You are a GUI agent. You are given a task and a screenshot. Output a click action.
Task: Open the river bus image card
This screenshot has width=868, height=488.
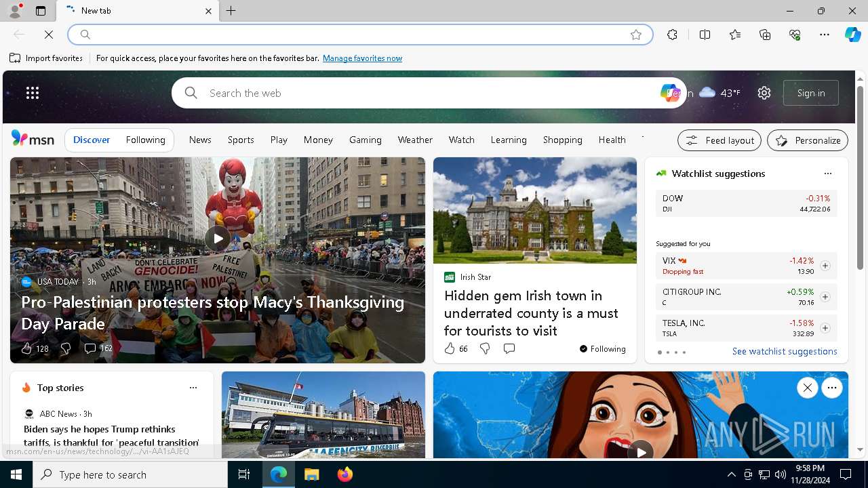(x=323, y=415)
